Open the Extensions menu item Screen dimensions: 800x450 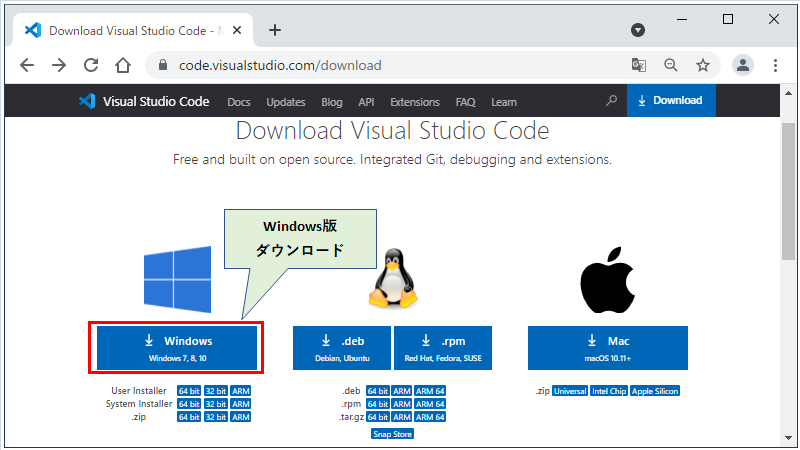tap(414, 102)
